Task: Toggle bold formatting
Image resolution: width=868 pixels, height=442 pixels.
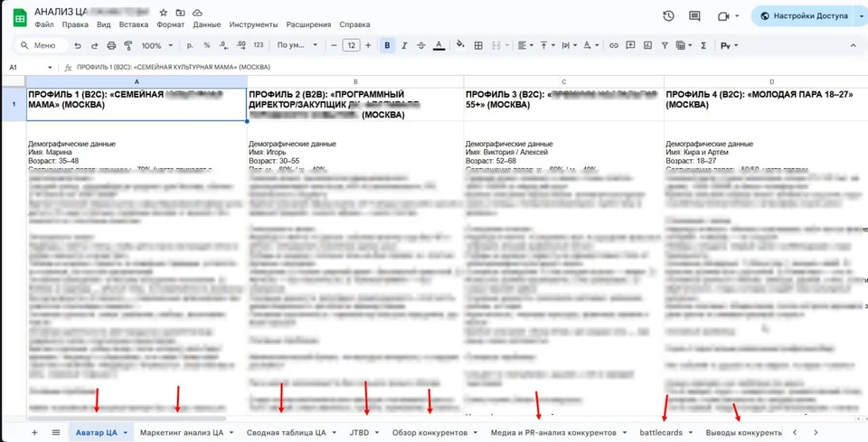Action: click(x=388, y=45)
